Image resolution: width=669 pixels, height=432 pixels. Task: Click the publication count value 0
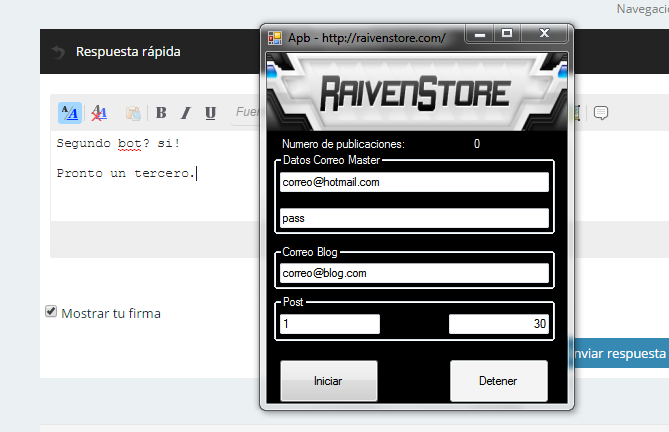[x=477, y=144]
